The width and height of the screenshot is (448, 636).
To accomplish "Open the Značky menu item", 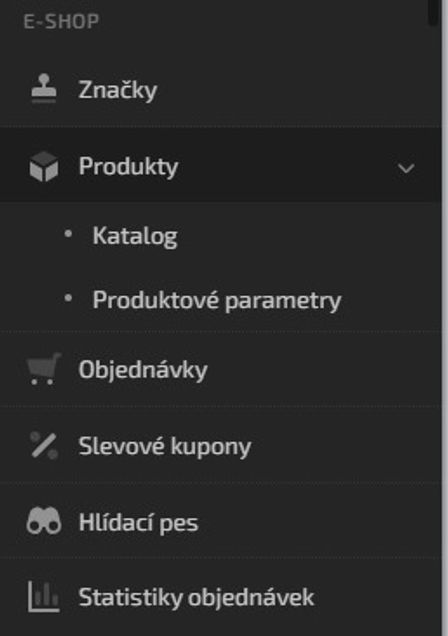I will point(118,90).
